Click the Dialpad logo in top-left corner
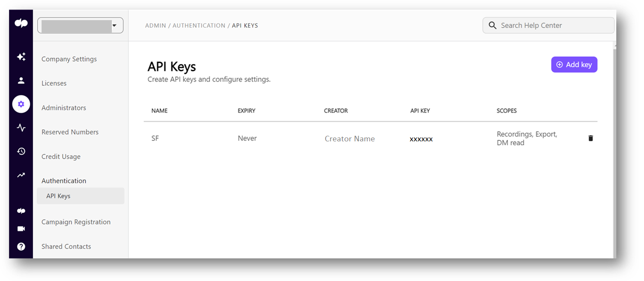This screenshot has width=644, height=281. click(21, 24)
